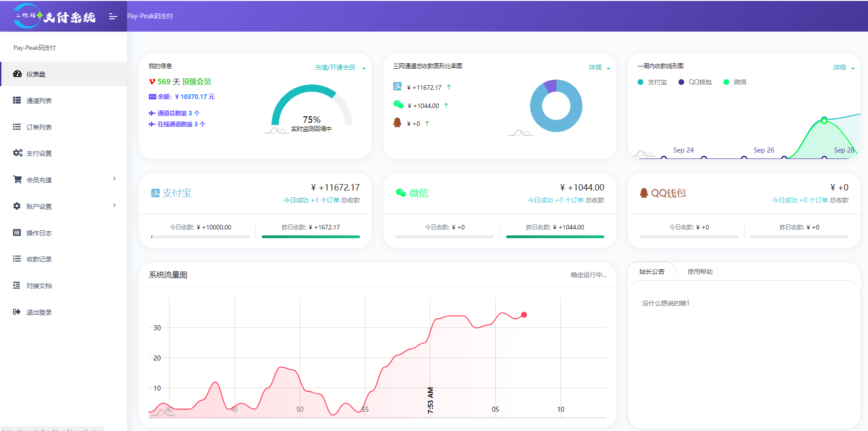The width and height of the screenshot is (868, 431).
Task: Click the Alipay icon in the 支付宝 card
Action: click(x=155, y=193)
